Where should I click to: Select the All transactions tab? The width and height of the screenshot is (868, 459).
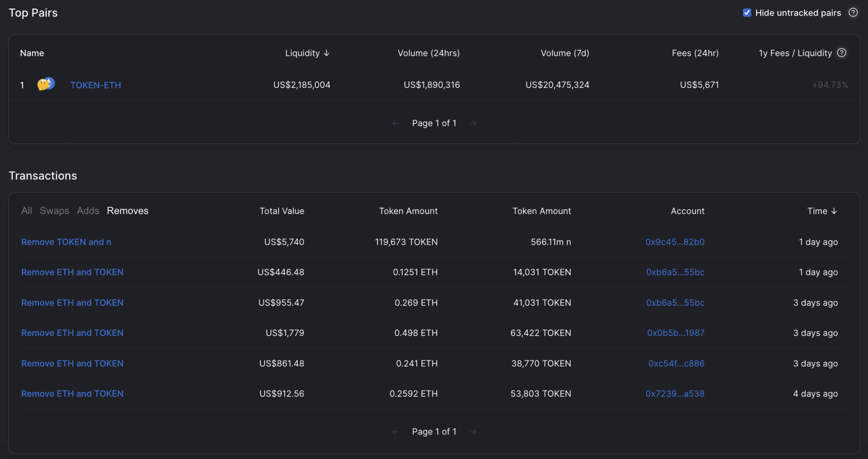pyautogui.click(x=26, y=211)
